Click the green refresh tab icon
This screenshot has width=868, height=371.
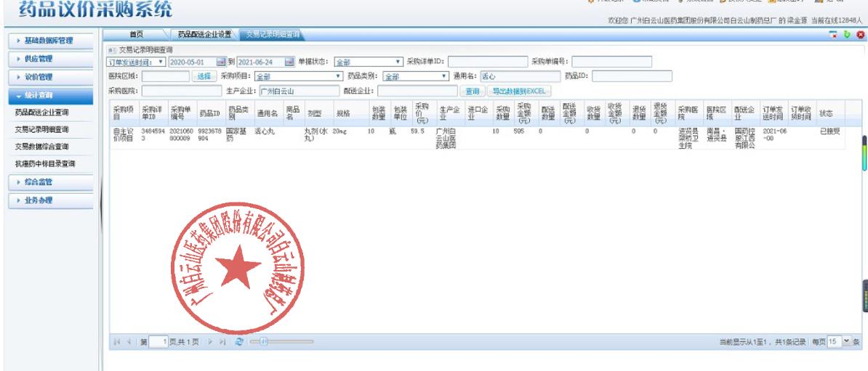click(x=847, y=35)
